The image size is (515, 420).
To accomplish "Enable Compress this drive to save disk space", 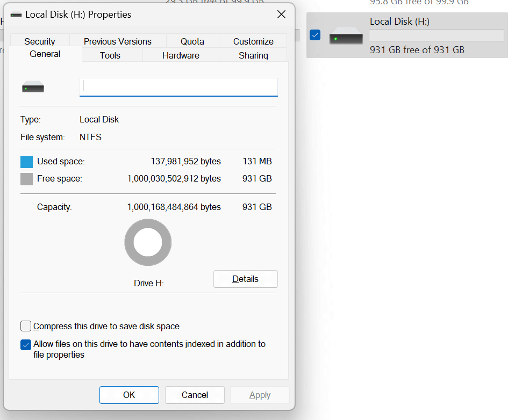I will pos(26,326).
